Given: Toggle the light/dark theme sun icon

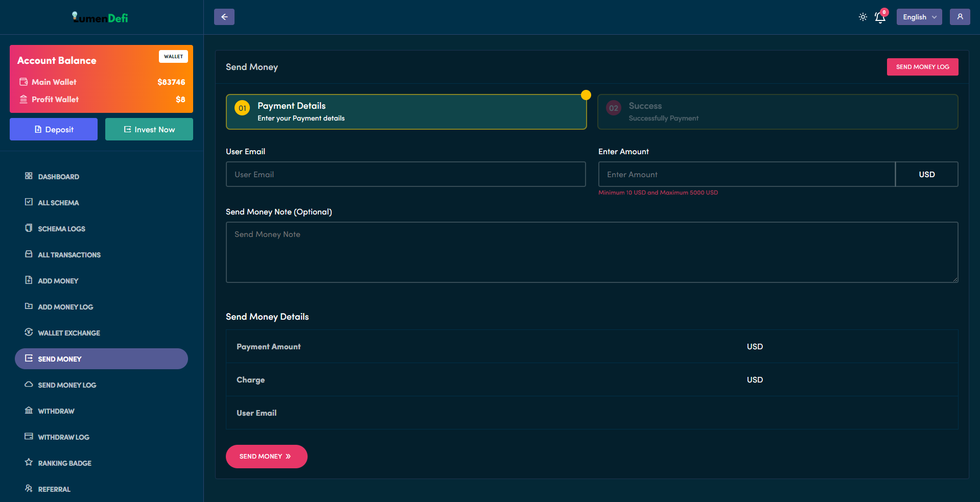Looking at the screenshot, I should tap(862, 17).
